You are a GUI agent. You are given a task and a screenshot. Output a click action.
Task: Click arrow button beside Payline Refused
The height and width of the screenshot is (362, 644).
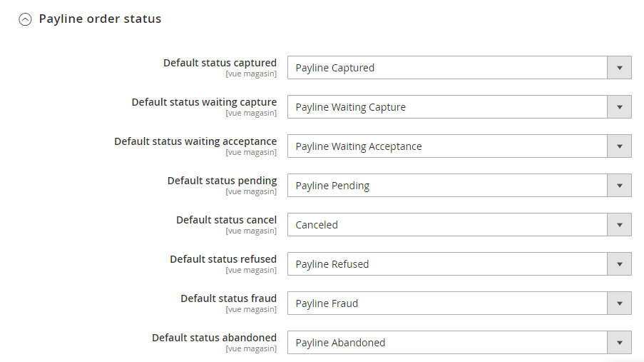pyautogui.click(x=619, y=264)
